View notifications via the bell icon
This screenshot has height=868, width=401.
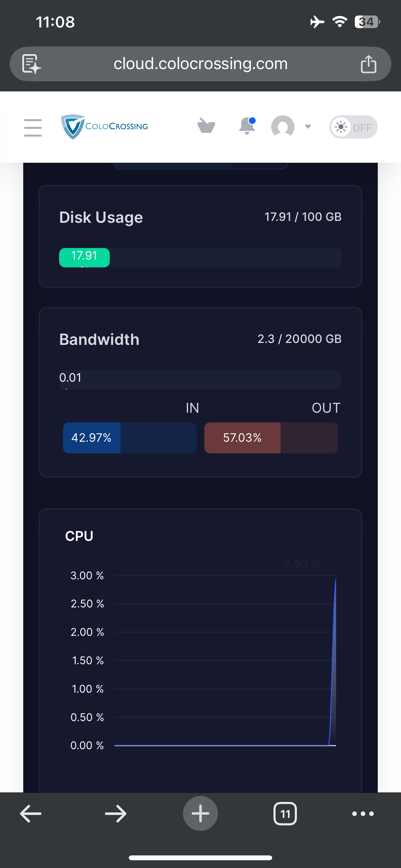pos(247,126)
